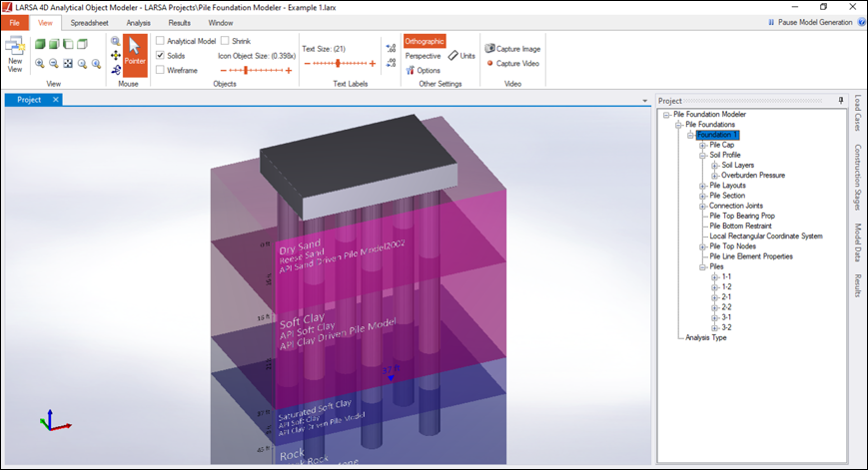Screen dimensions: 868x470
Task: Enable the Shrink checkbox
Action: point(225,41)
